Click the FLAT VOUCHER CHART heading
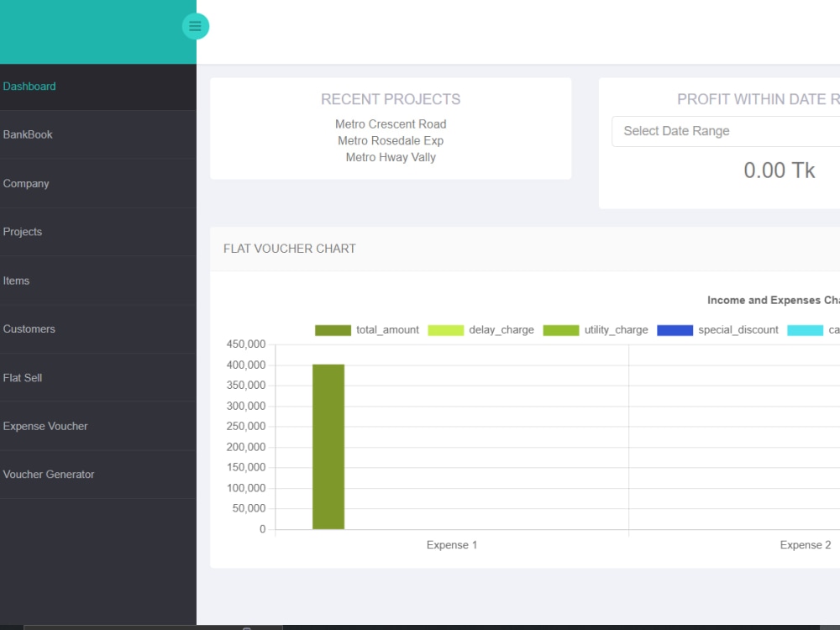This screenshot has width=840, height=630. [x=289, y=249]
